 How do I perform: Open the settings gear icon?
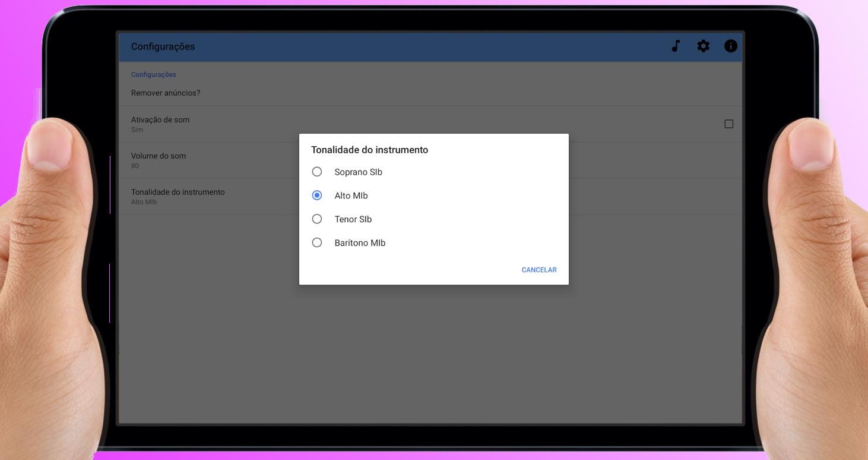pos(703,46)
